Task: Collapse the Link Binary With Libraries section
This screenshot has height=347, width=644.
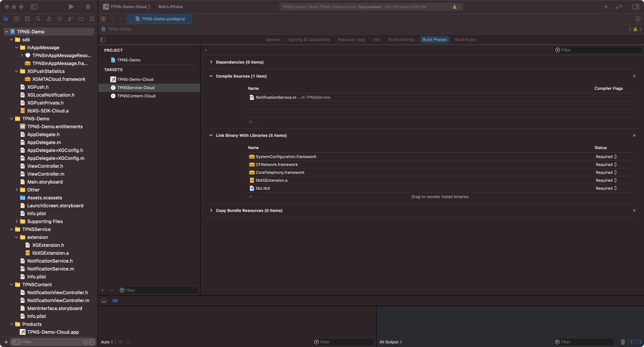Action: (211, 135)
